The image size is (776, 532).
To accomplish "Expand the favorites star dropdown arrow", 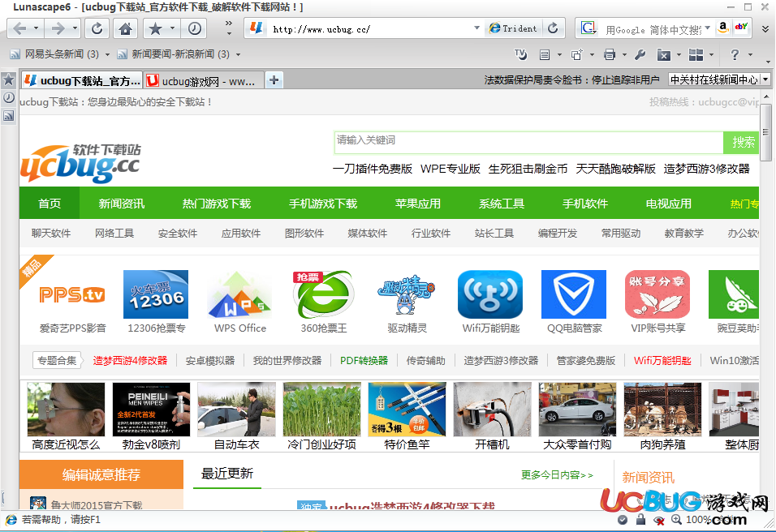I will [173, 28].
